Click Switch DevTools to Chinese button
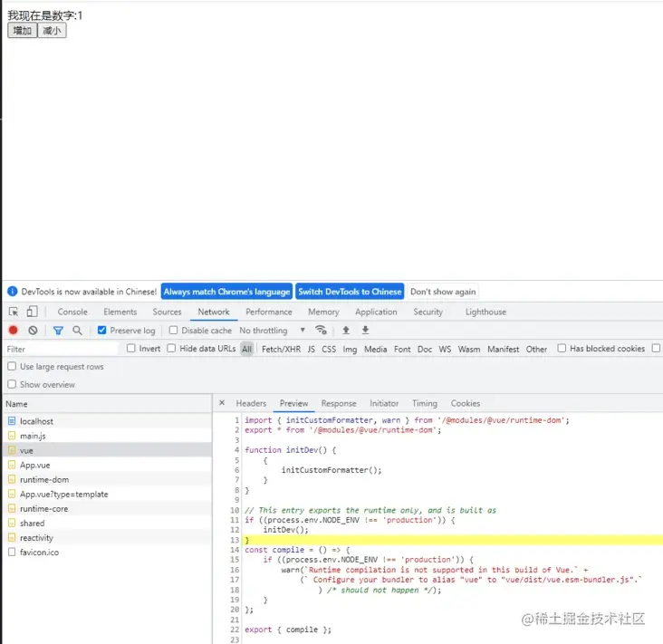The image size is (663, 644). pyautogui.click(x=350, y=292)
